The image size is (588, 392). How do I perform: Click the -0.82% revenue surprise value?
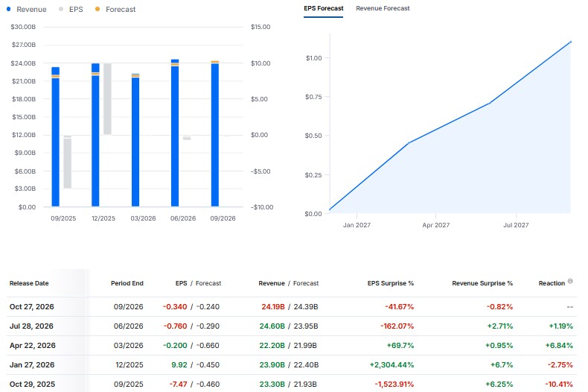500,307
